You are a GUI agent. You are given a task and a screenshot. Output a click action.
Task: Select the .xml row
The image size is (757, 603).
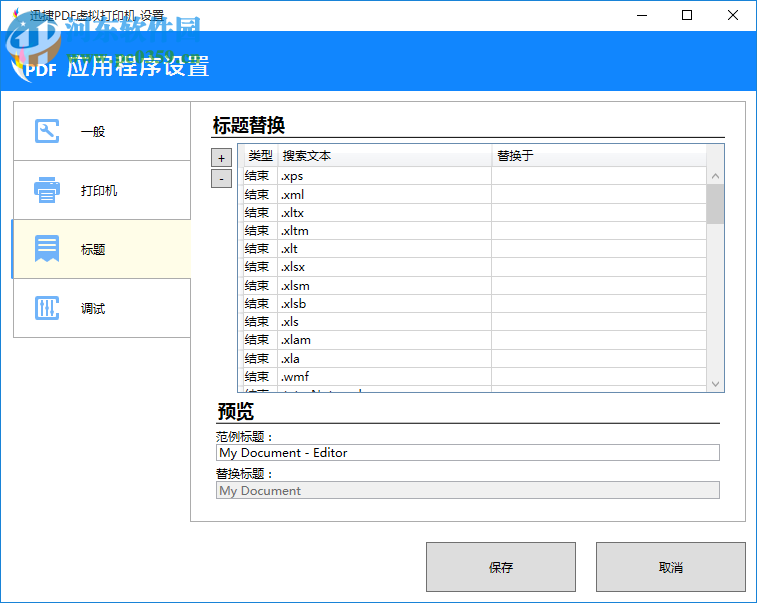click(475, 195)
